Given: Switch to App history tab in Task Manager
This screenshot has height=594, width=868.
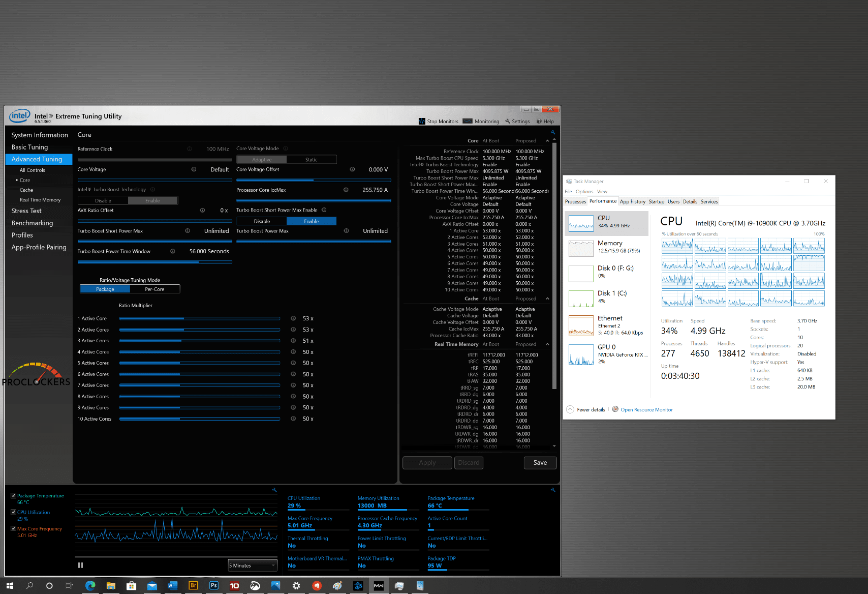Looking at the screenshot, I should click(632, 201).
